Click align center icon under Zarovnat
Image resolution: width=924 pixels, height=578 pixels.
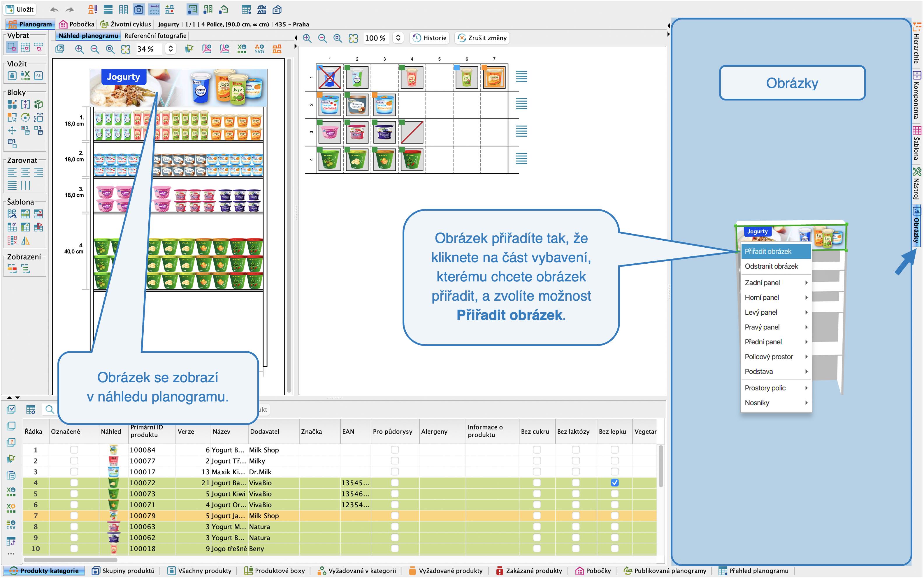click(x=25, y=172)
